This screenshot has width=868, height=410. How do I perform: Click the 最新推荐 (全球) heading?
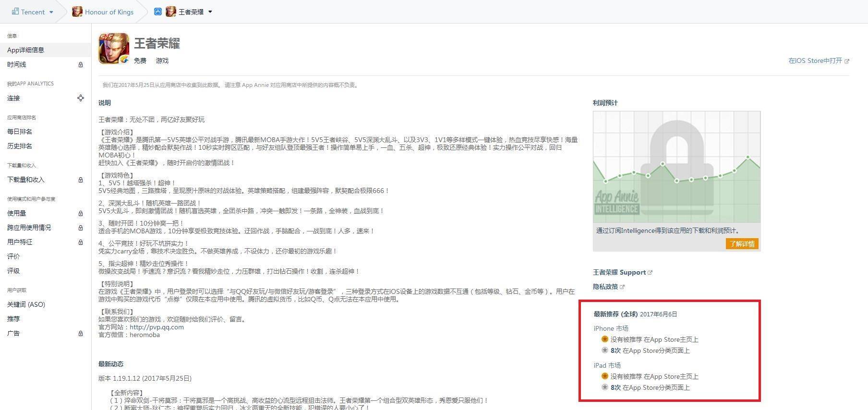[x=615, y=314]
